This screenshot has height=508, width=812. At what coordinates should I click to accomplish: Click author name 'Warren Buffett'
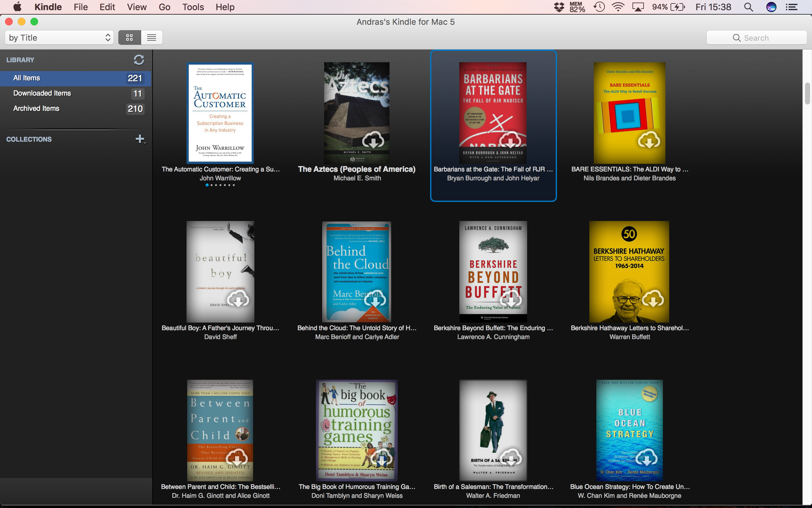630,337
